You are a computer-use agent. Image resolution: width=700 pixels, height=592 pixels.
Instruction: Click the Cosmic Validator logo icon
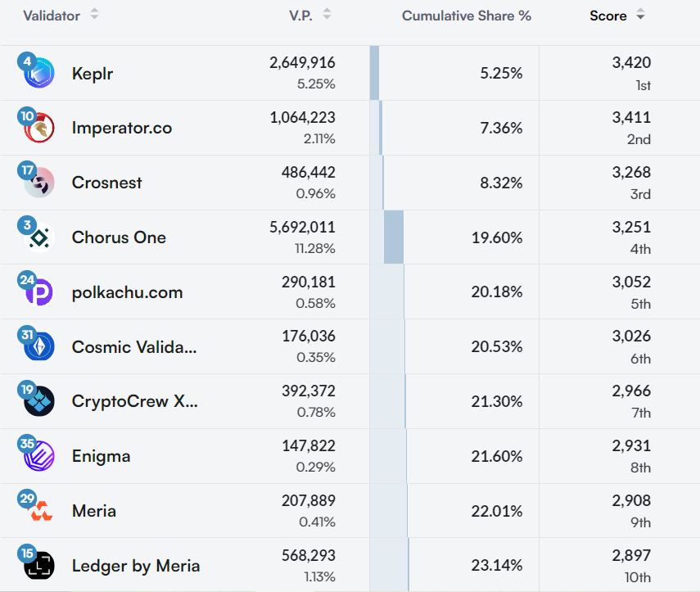coord(39,347)
